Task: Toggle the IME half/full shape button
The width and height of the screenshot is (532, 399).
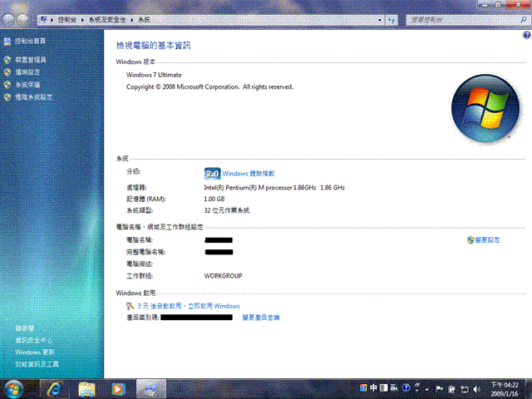Action: tap(384, 388)
